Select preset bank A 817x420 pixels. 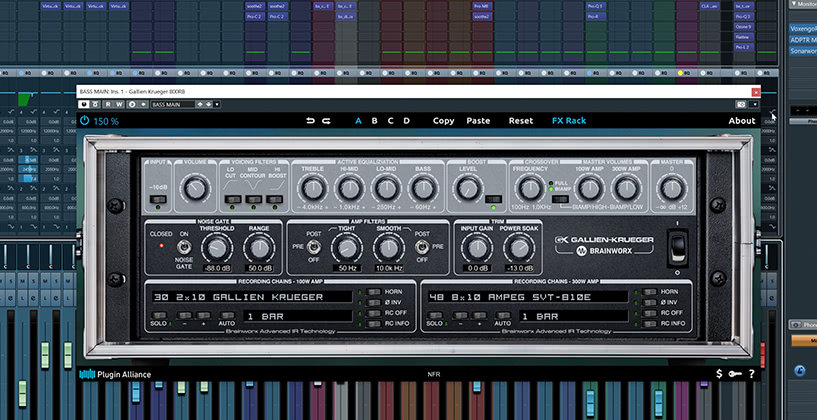pos(358,121)
